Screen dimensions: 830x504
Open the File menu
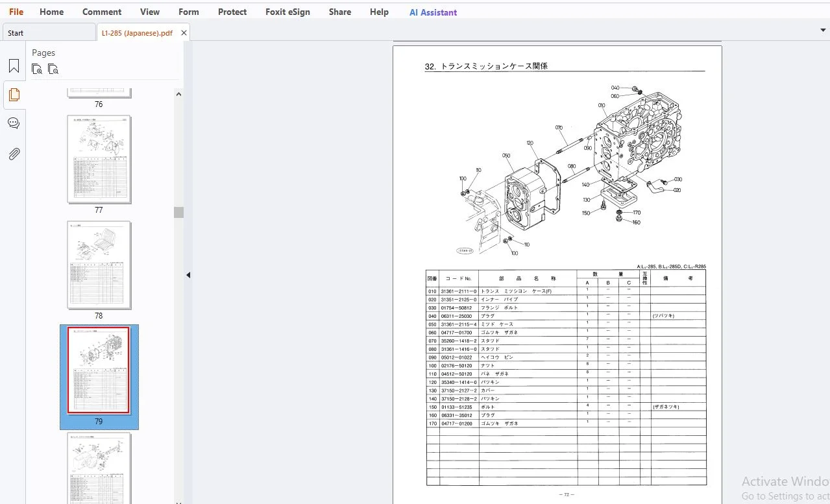click(16, 12)
